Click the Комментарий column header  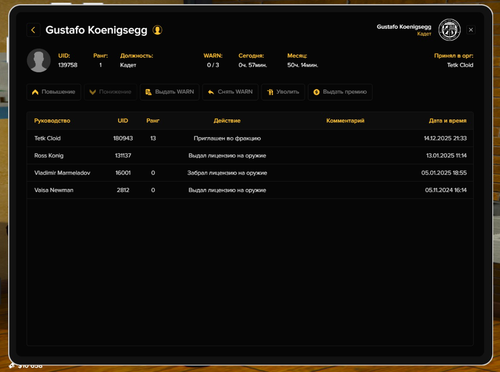pos(345,121)
